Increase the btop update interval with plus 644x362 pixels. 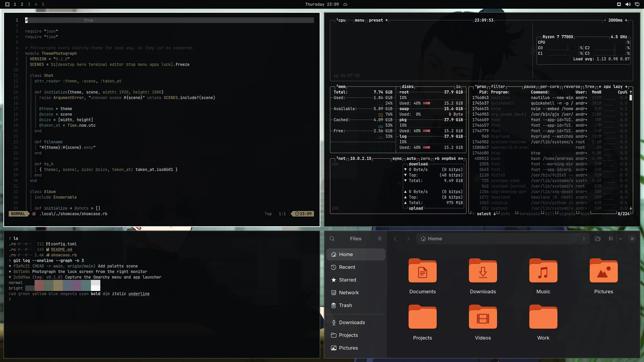point(626,20)
